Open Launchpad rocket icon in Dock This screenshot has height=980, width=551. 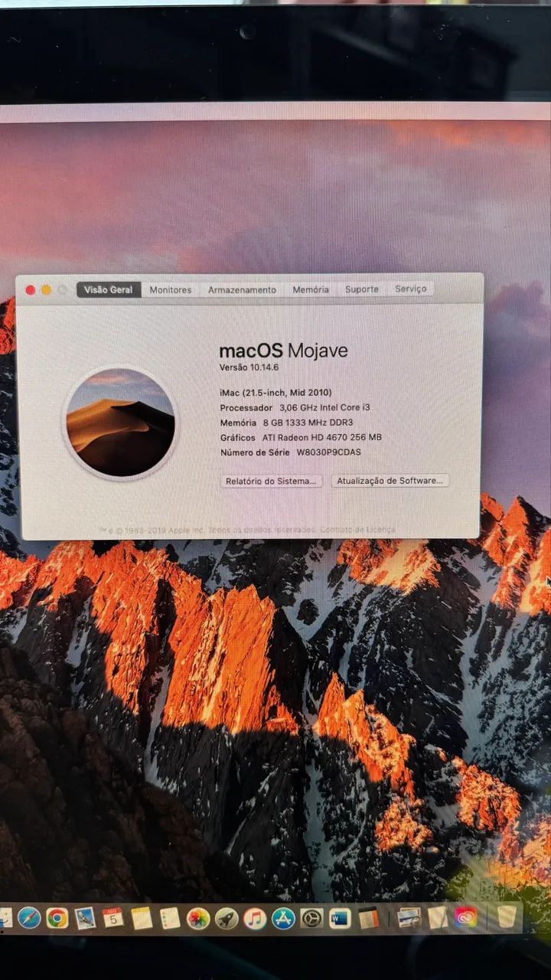pos(227,917)
